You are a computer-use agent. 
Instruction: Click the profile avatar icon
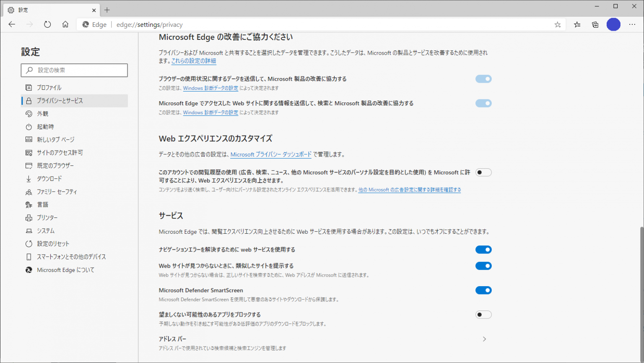(613, 24)
